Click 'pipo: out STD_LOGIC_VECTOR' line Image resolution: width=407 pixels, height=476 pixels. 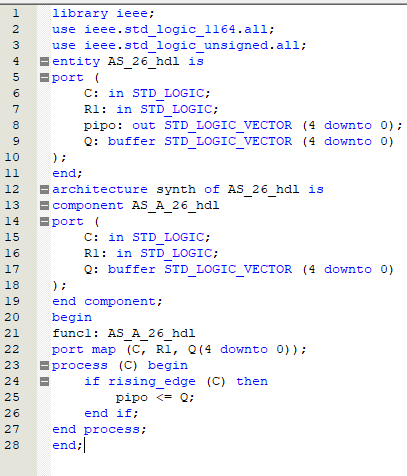coord(243,126)
